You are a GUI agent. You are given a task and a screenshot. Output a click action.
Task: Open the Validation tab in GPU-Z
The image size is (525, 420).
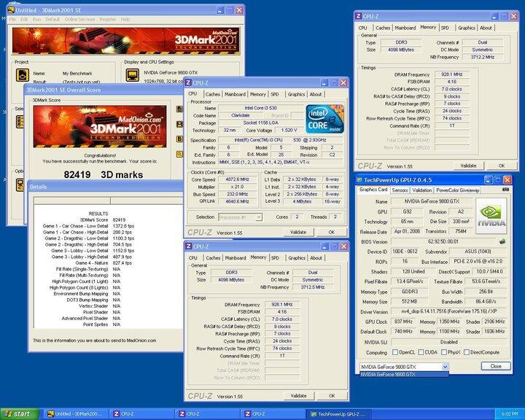[422, 190]
